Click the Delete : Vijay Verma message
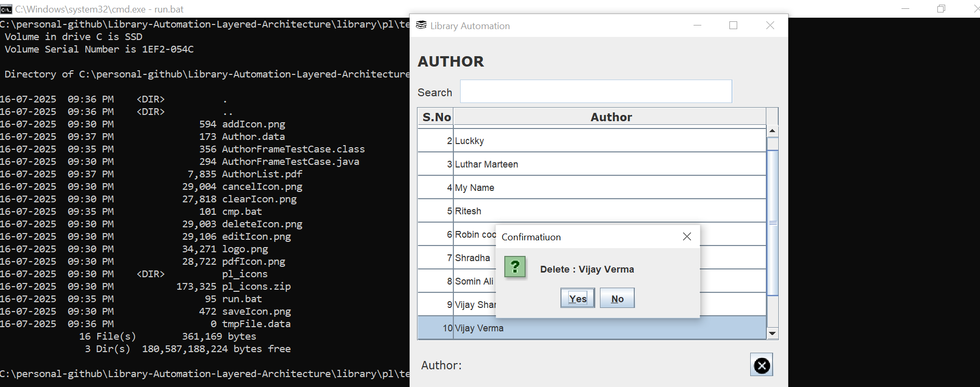Viewport: 980px width, 387px height. coord(587,269)
